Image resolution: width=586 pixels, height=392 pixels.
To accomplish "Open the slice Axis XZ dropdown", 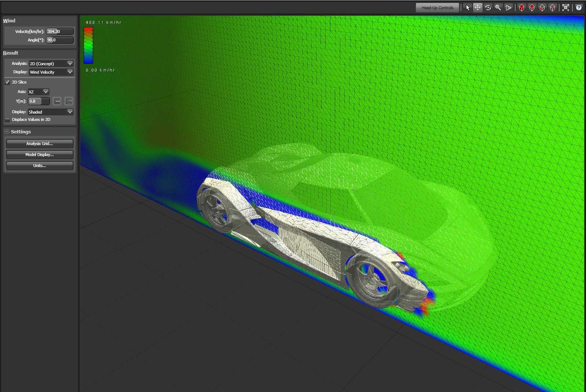I will point(38,92).
